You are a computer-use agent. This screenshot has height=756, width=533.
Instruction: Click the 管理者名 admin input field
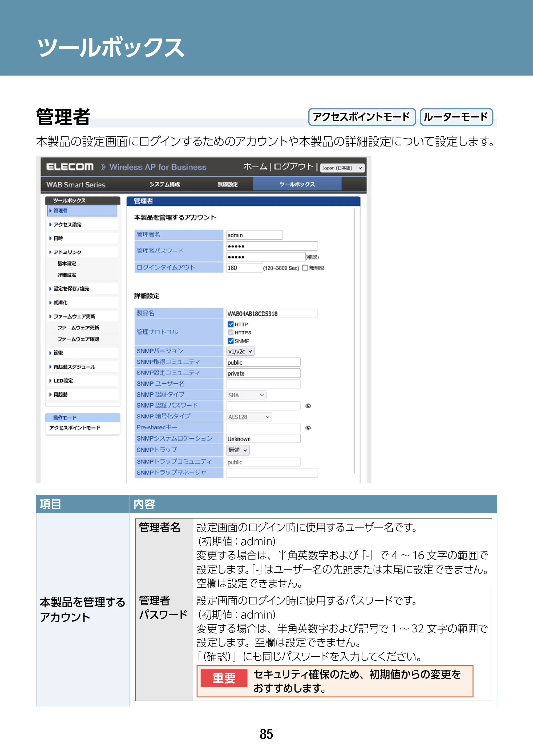click(x=254, y=235)
